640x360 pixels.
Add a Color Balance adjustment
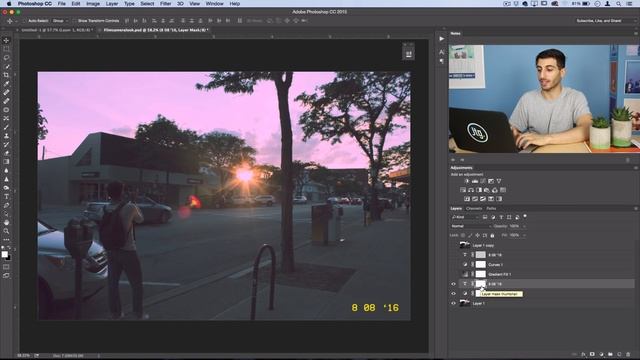point(471,190)
